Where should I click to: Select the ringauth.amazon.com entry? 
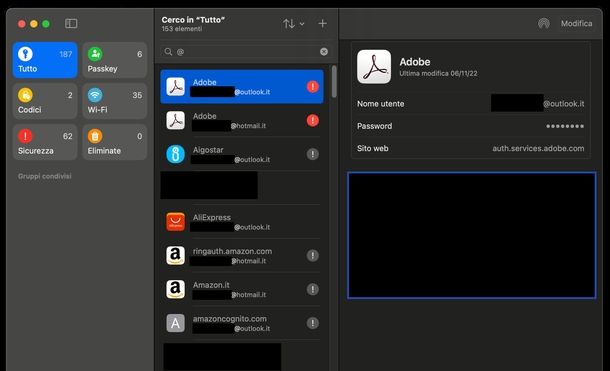(x=242, y=256)
